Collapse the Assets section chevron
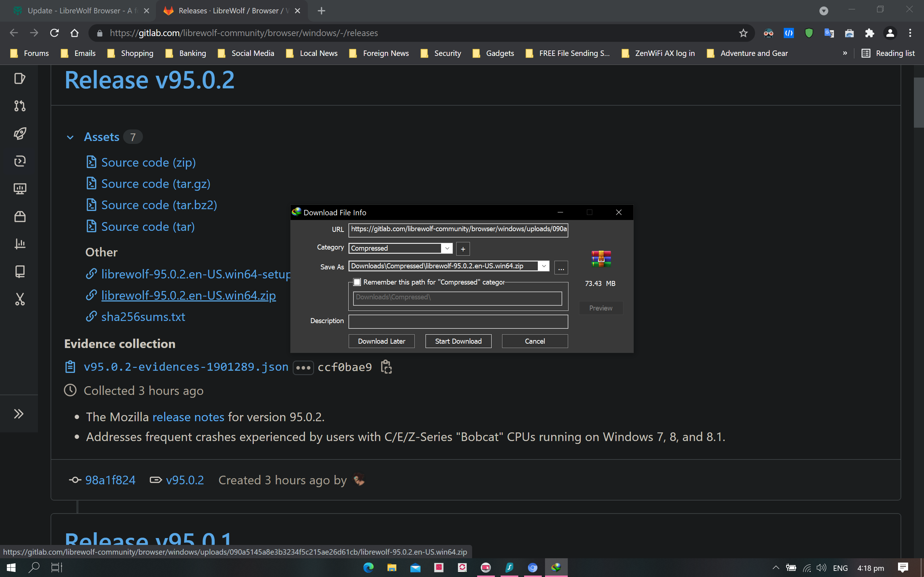Screen dimensions: 924x577 click(x=70, y=137)
